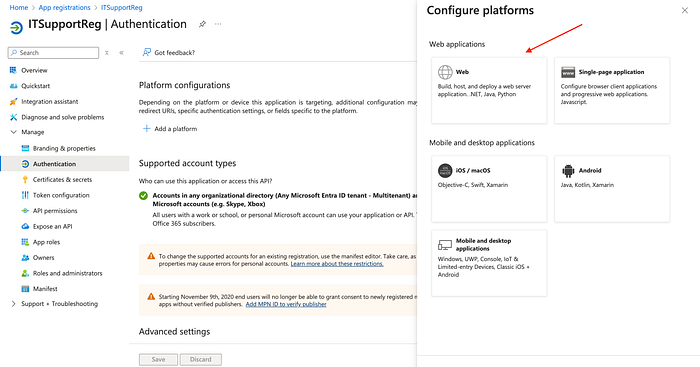
Task: Pin the ITSupportReg Authentication page
Action: pyautogui.click(x=202, y=24)
